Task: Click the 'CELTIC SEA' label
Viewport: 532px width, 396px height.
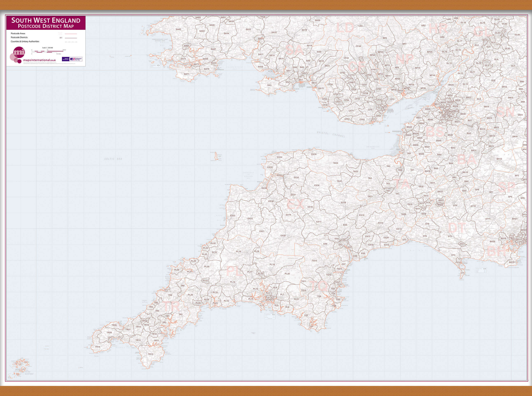Action: tap(113, 159)
